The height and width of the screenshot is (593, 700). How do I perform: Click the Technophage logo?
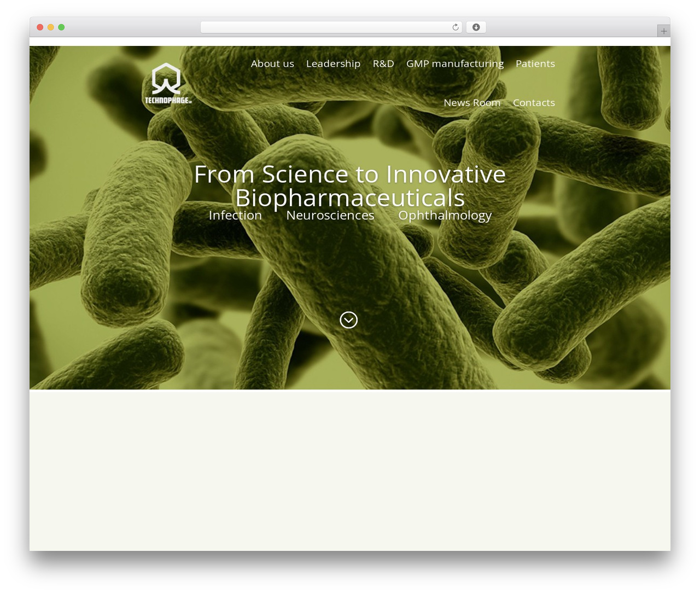coord(167,83)
